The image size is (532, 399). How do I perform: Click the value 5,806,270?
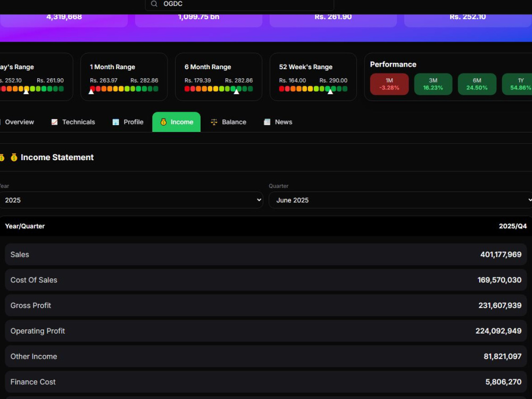tap(503, 381)
